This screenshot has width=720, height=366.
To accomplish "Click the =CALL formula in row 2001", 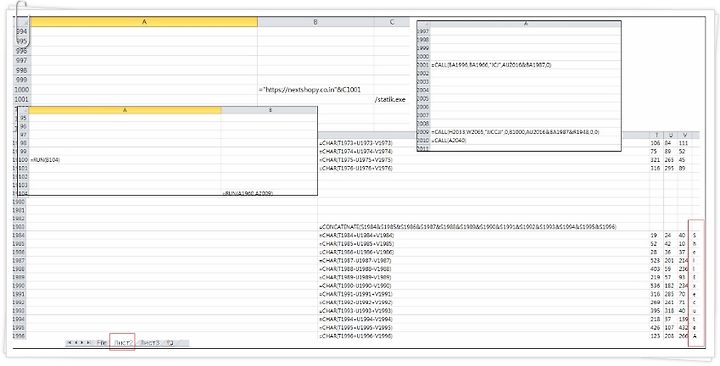I will (491, 65).
